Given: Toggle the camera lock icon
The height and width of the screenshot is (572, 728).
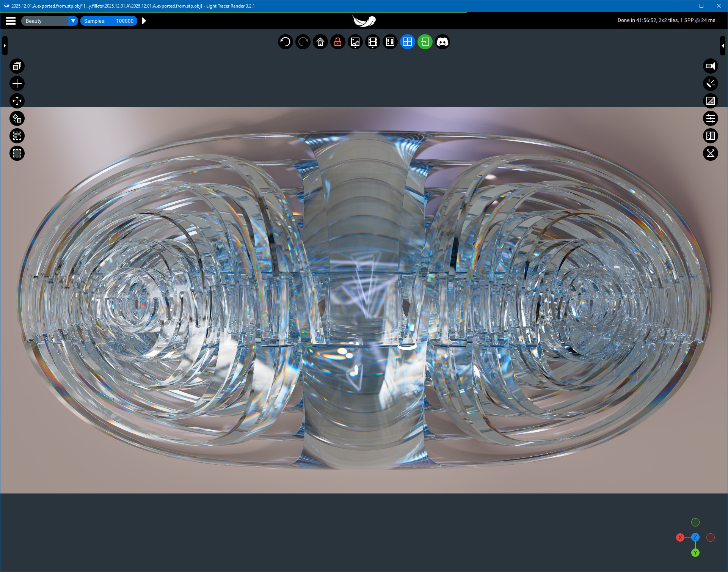Looking at the screenshot, I should 337,42.
